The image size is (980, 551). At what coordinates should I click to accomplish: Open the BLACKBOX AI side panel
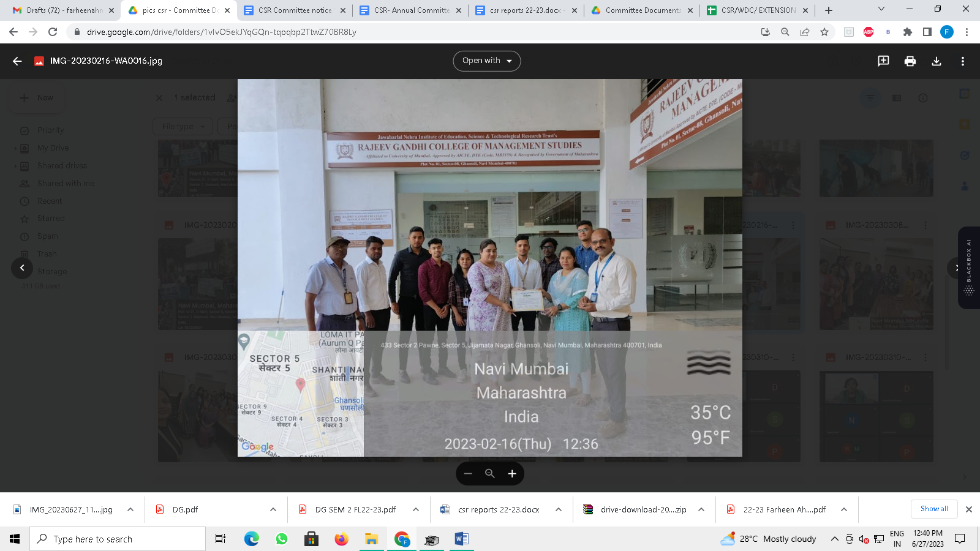[x=969, y=268]
